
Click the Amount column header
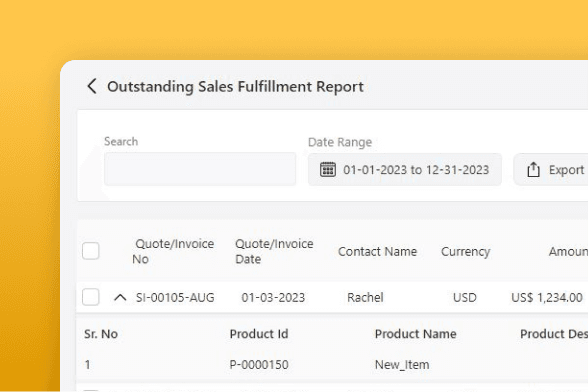pos(568,252)
